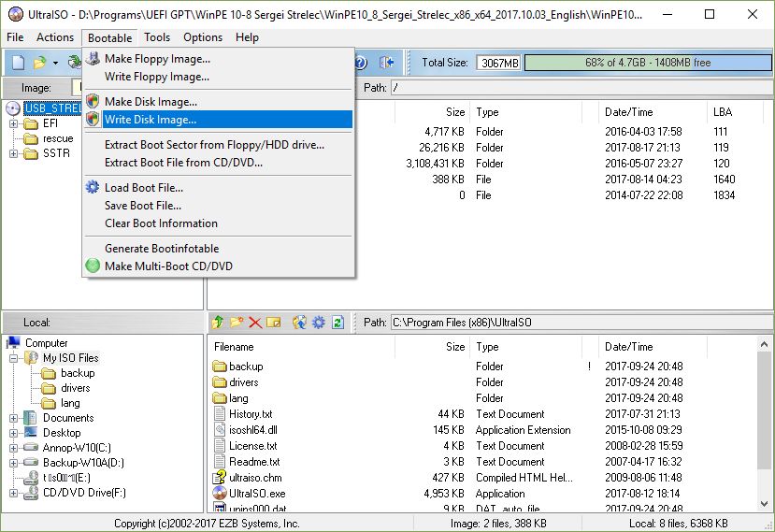This screenshot has width=775, height=532.
Task: Click the Exit door toolbar icon
Action: point(386,63)
